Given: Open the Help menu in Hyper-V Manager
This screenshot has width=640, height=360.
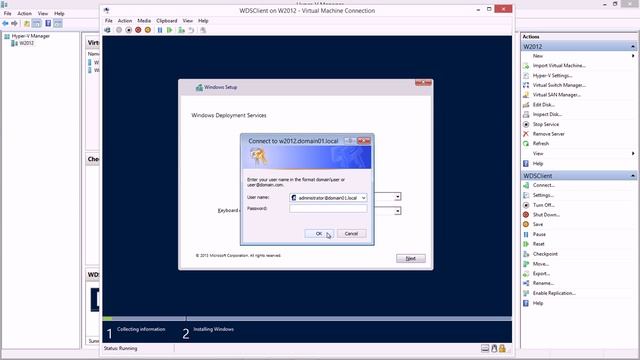Looking at the screenshot, I should (x=59, y=13).
